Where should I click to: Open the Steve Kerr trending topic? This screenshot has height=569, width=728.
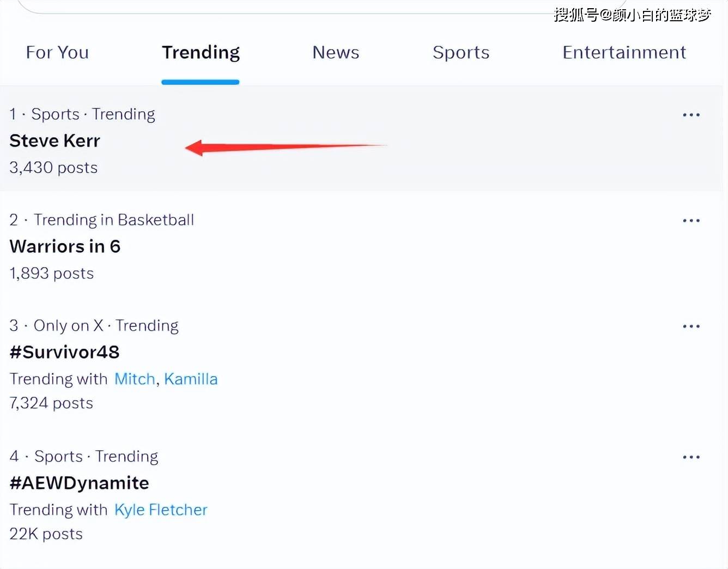(x=55, y=141)
